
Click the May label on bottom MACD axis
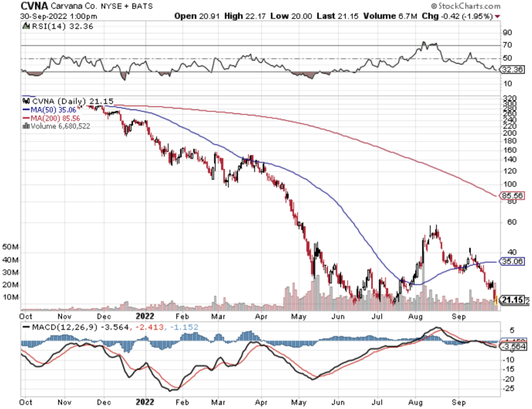[299, 402]
